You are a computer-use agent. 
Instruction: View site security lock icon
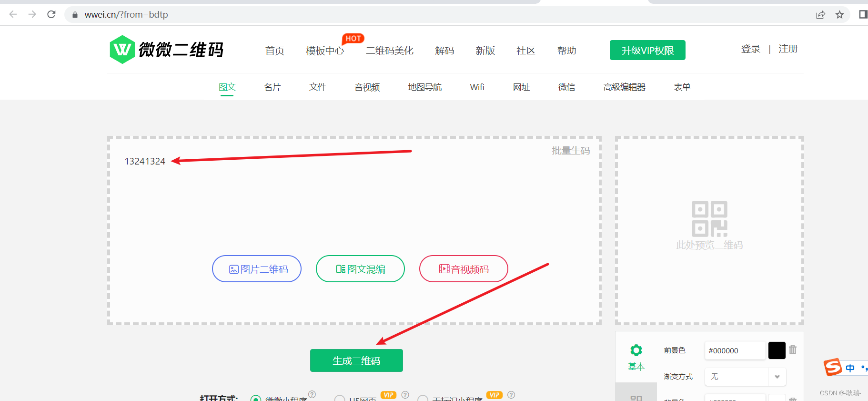[x=75, y=15]
